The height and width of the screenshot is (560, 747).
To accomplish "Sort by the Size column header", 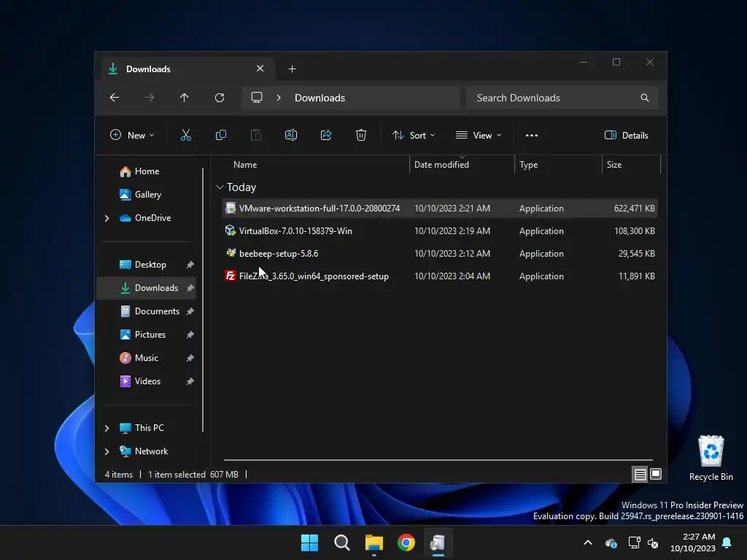I will 614,164.
